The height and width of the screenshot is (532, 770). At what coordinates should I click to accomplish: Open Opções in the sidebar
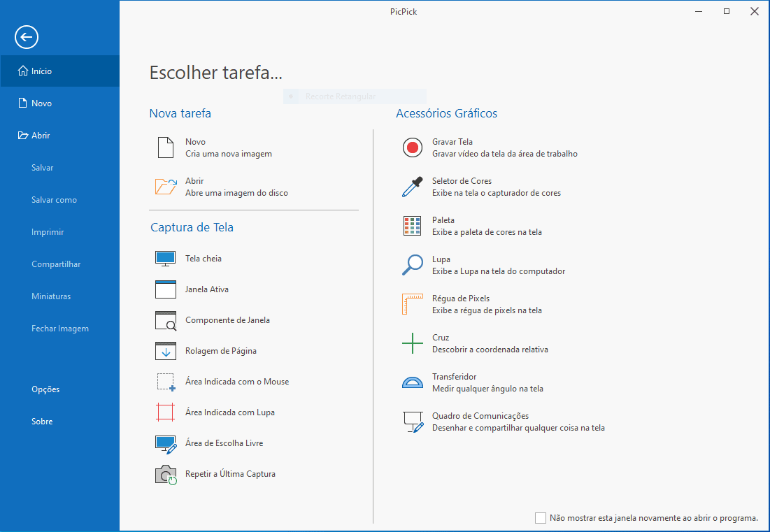[x=60, y=389]
